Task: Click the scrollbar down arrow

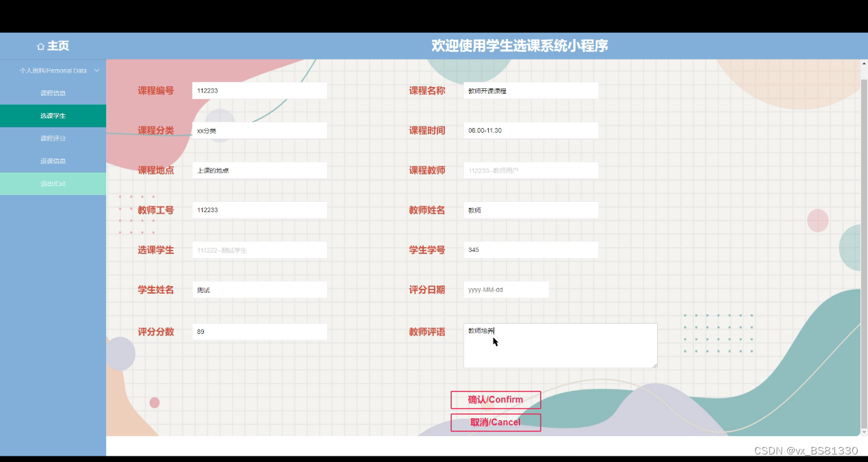Action: (x=863, y=432)
